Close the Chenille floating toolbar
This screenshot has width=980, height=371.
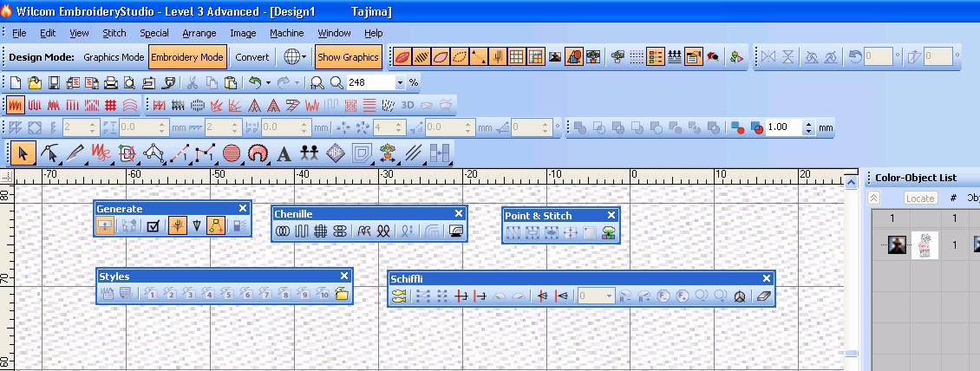(x=459, y=213)
